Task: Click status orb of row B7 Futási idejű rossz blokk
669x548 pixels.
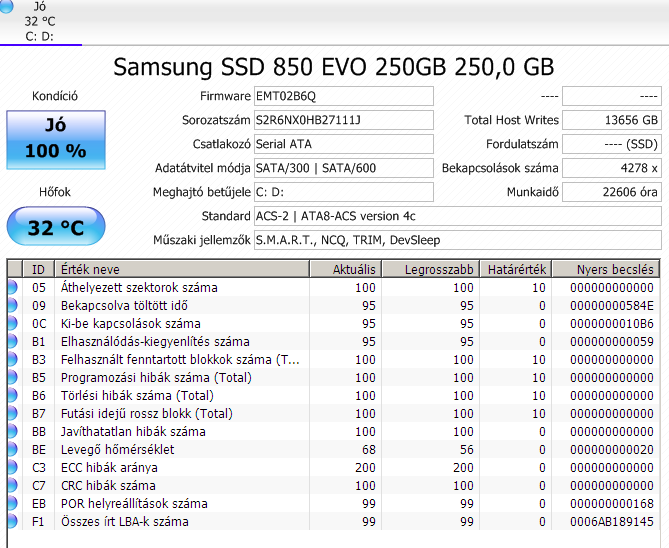Action: 12,413
